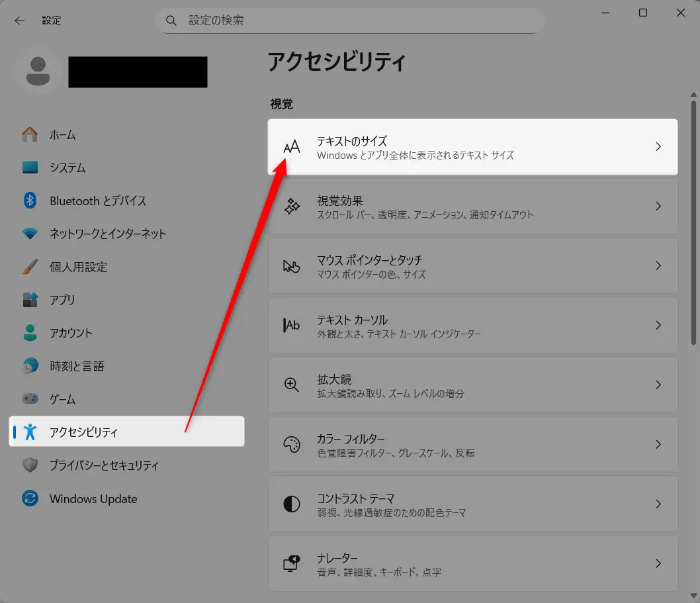Click the 時刻と言語 globe clock icon

point(30,366)
